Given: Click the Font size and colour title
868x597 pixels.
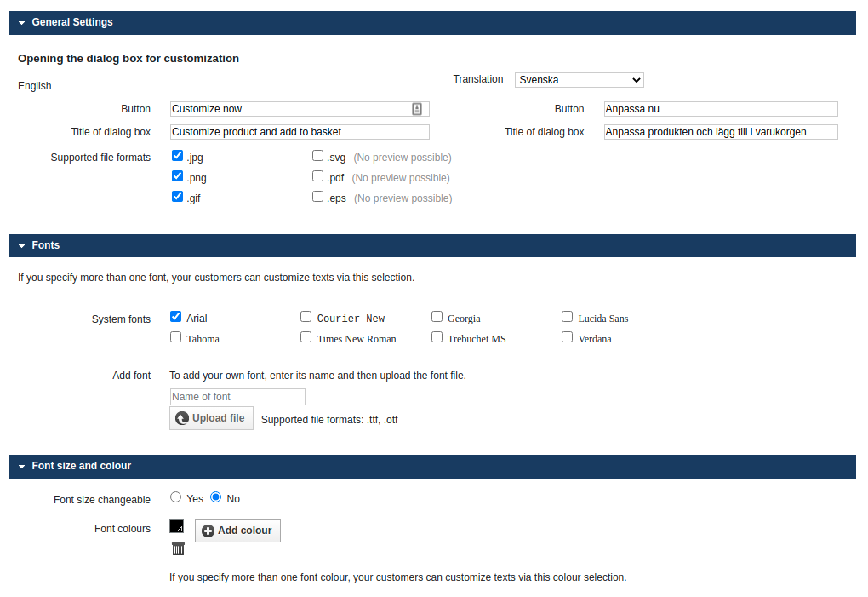Looking at the screenshot, I should (82, 467).
